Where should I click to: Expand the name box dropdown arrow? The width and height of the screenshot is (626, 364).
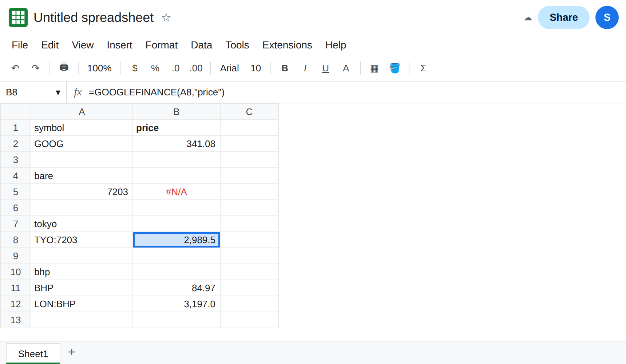coord(58,92)
